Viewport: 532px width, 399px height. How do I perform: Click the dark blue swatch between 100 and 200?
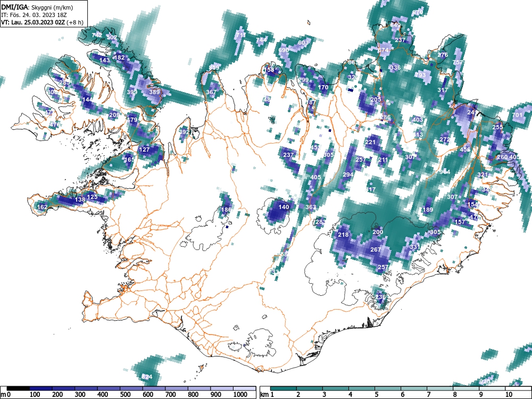pos(41,388)
